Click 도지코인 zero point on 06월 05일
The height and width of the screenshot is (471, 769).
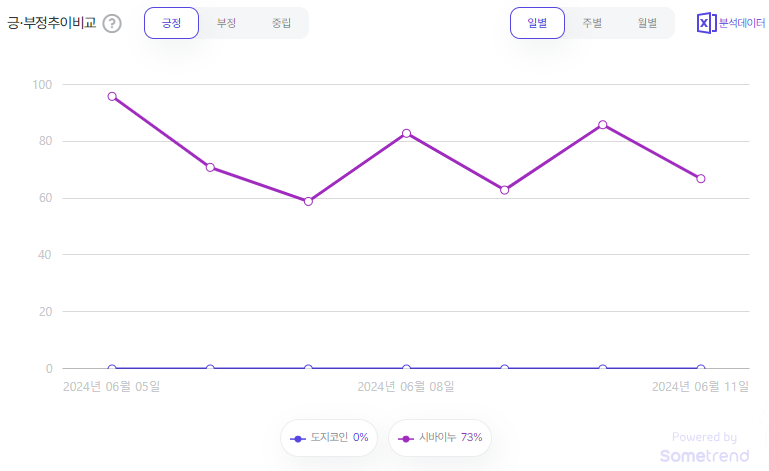click(112, 368)
